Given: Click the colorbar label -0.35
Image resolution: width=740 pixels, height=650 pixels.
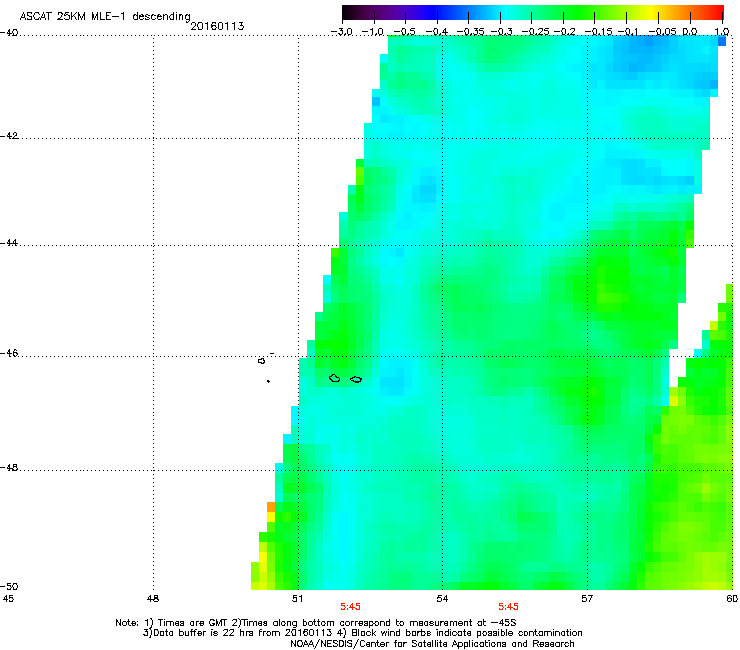Looking at the screenshot, I should tap(470, 32).
